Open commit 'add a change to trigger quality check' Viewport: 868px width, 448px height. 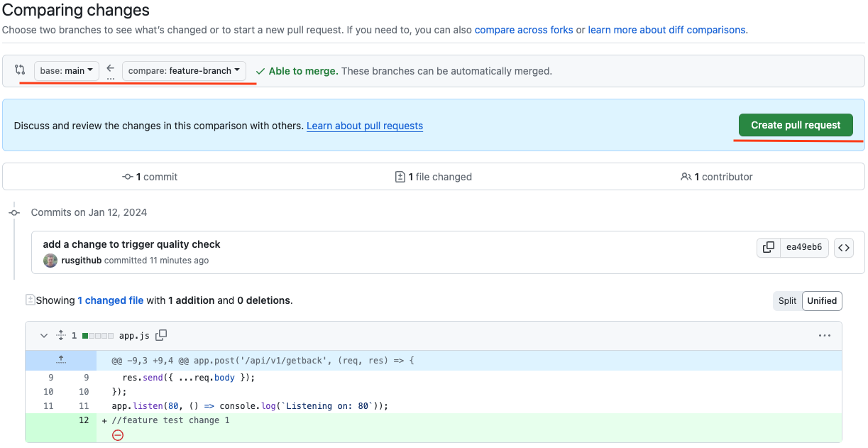pos(132,244)
